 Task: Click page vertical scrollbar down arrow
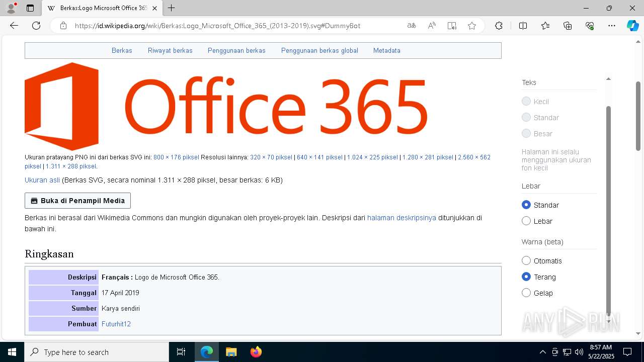coord(638,333)
